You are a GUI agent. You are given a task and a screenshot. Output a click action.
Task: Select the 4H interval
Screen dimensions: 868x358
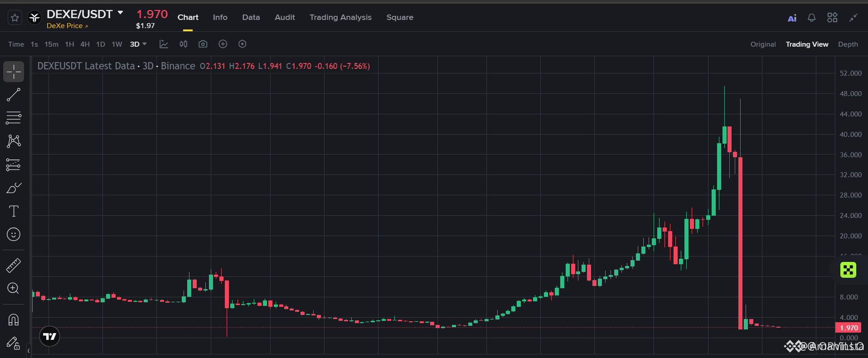tap(85, 44)
